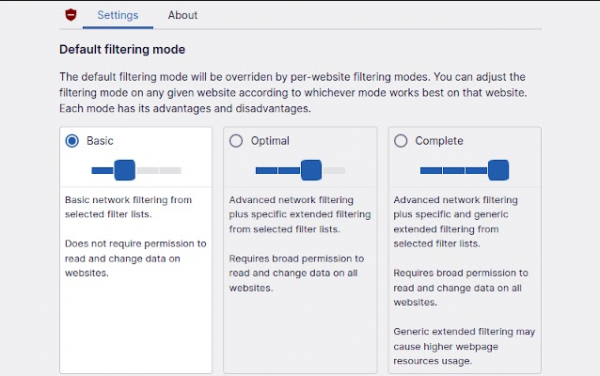Click the empty gray segment of Optimal slider
The image size is (600, 376).
click(x=334, y=171)
